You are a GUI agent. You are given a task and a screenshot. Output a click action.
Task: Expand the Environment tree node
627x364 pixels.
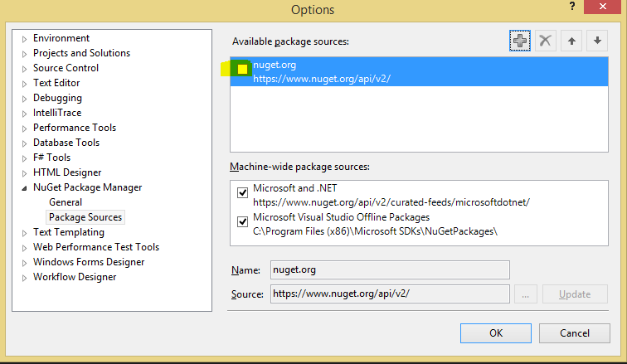24,39
